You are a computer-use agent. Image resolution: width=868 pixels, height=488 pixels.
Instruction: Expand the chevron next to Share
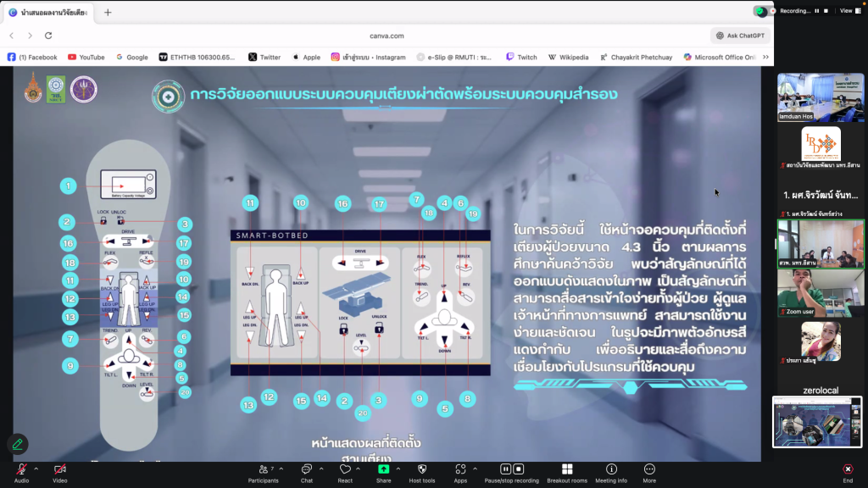click(x=399, y=469)
